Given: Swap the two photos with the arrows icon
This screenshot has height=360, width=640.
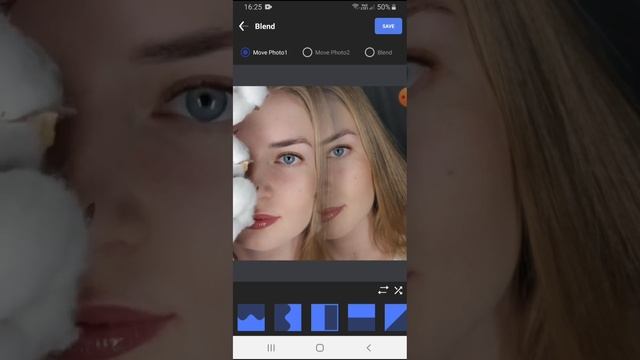Looking at the screenshot, I should click(383, 290).
